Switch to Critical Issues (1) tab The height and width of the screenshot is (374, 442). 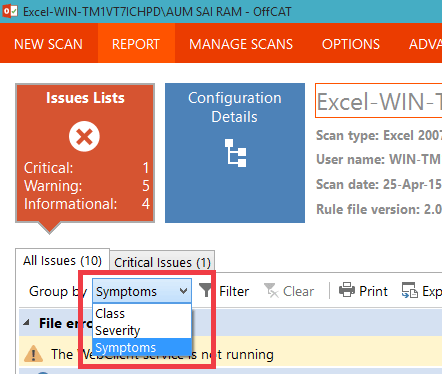click(x=162, y=262)
